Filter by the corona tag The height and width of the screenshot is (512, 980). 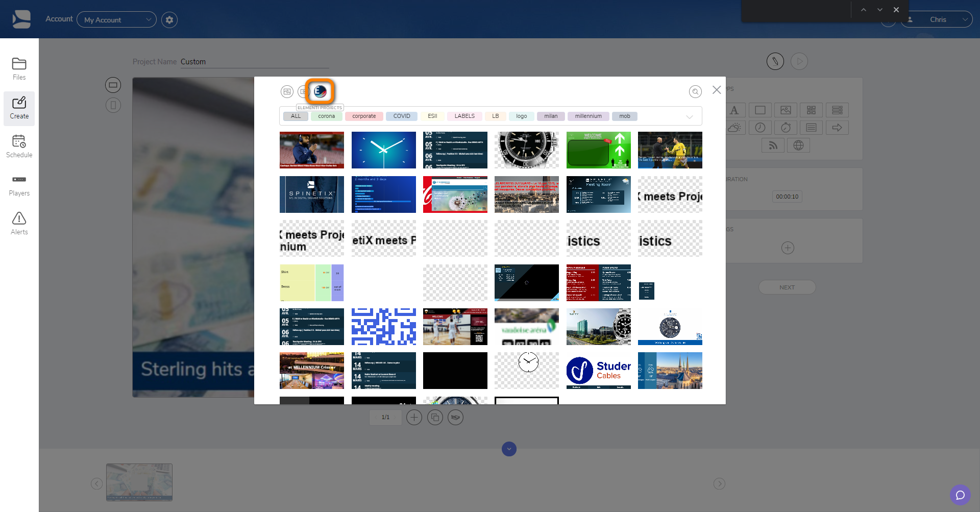tap(327, 116)
